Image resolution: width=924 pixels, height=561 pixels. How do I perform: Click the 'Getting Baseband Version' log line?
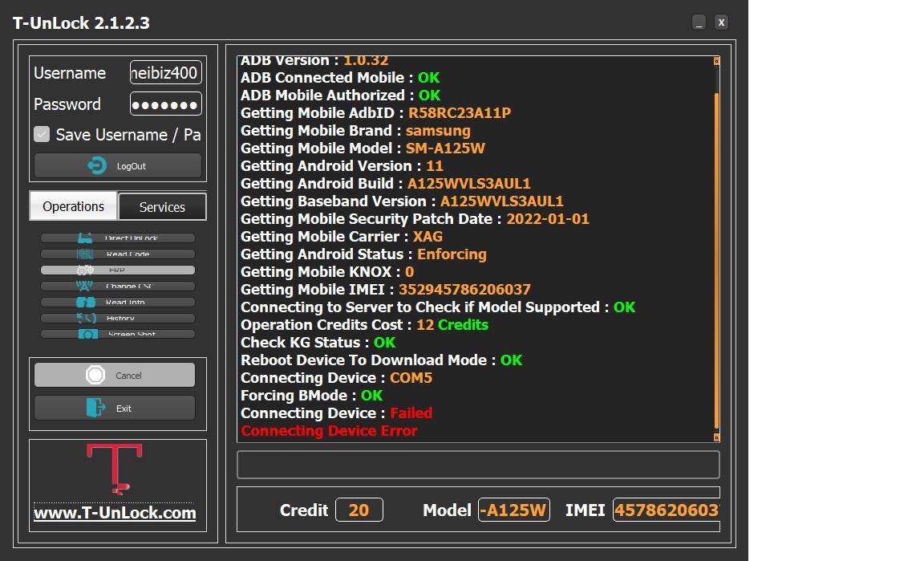point(402,201)
